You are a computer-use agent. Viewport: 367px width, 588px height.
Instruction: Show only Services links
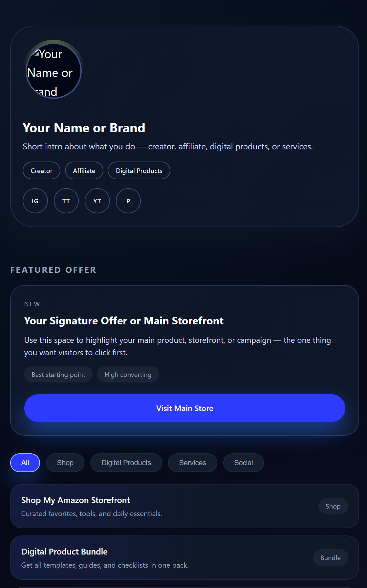pyautogui.click(x=192, y=463)
